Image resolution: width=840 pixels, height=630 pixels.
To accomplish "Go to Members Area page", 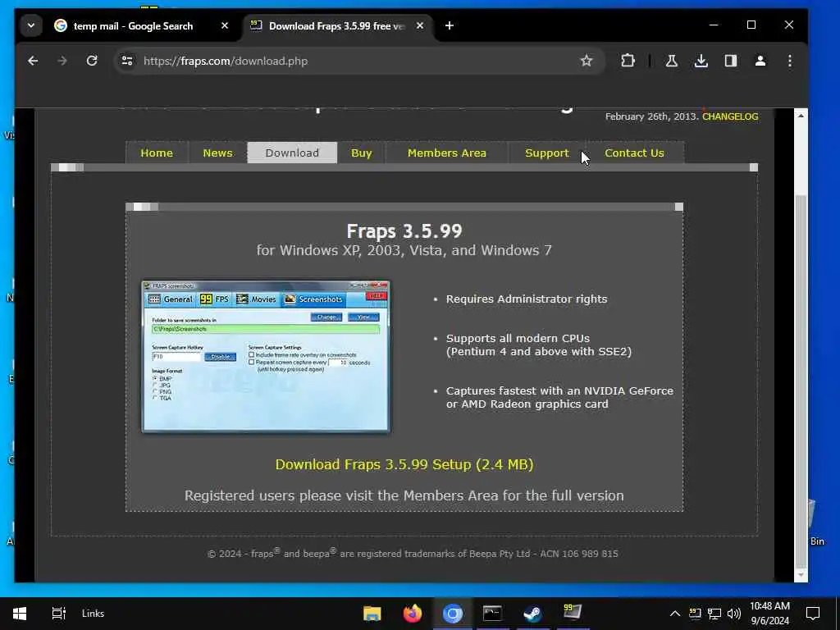I will coord(447,153).
